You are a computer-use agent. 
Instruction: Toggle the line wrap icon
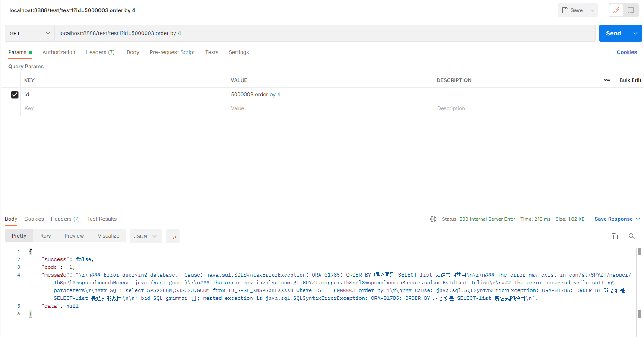(173, 236)
